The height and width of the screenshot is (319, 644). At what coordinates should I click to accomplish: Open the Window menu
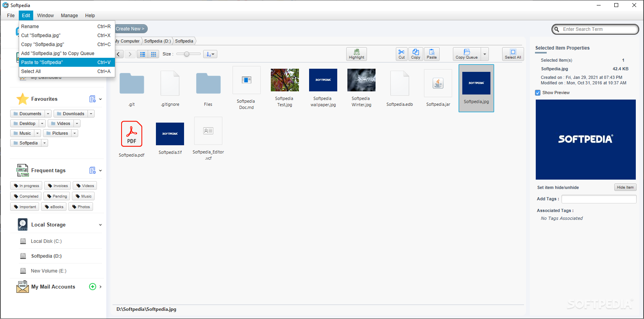coord(45,16)
